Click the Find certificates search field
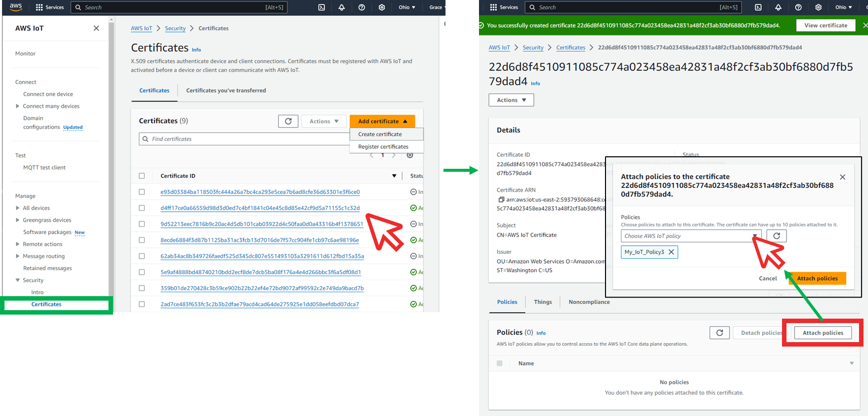The image size is (868, 416). click(245, 139)
